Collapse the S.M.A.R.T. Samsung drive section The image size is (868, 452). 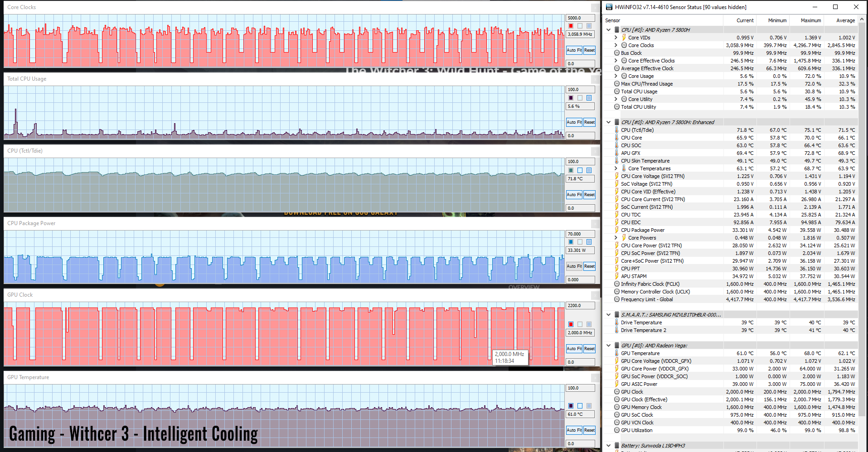point(609,315)
